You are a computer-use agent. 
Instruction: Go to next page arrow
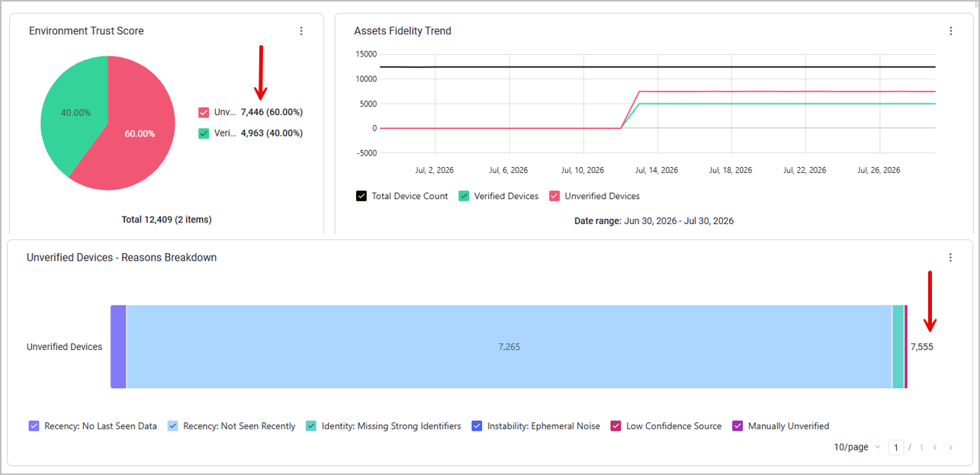[x=950, y=448]
